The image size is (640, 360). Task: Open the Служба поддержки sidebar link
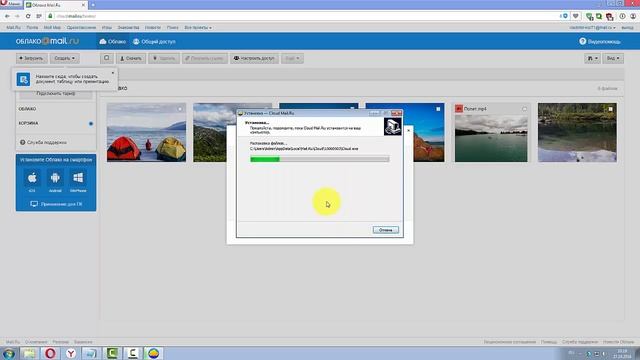[43, 142]
